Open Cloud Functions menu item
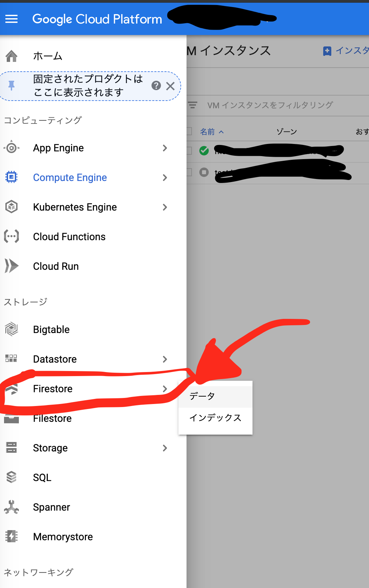369x588 pixels. point(69,237)
